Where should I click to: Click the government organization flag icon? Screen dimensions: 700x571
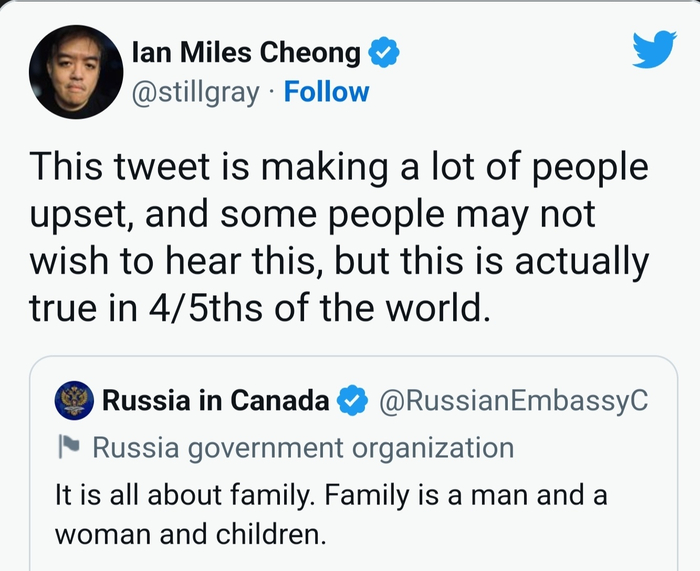coord(69,447)
